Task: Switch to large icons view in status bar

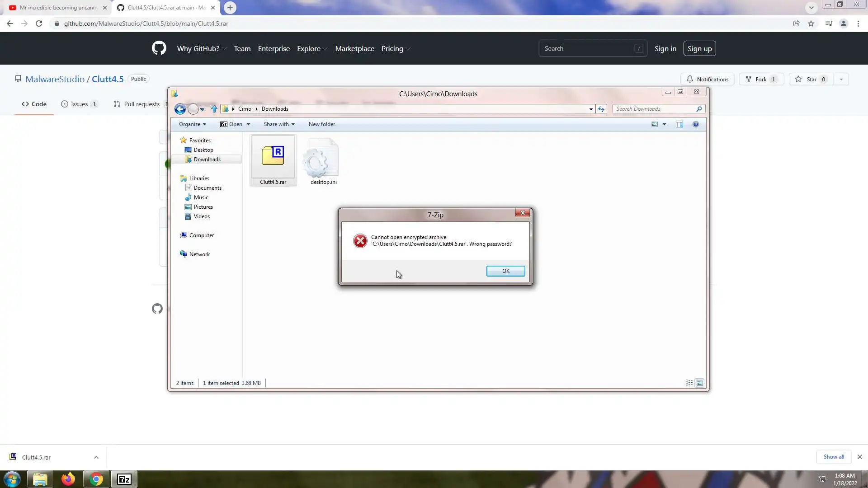Action: pyautogui.click(x=699, y=383)
